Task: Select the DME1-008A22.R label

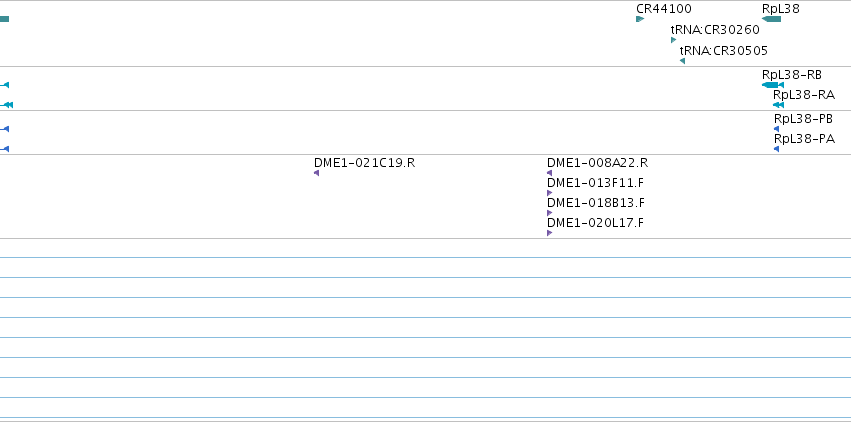Action: pos(598,163)
